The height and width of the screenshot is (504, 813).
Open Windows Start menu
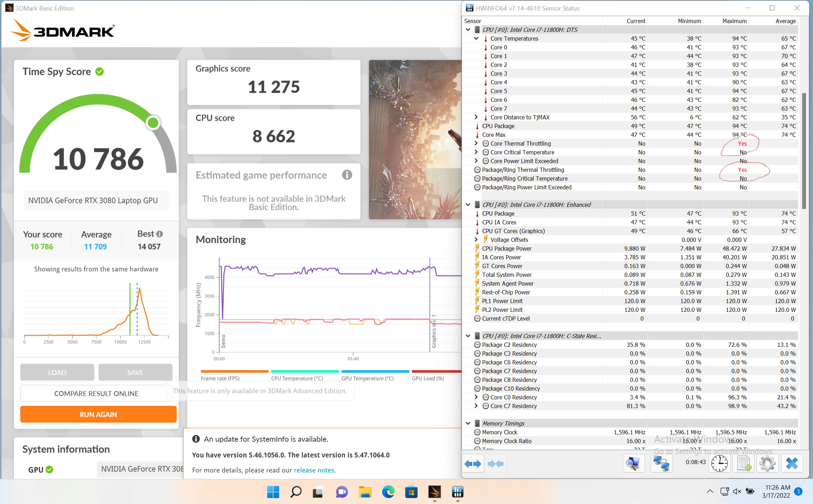click(x=273, y=492)
